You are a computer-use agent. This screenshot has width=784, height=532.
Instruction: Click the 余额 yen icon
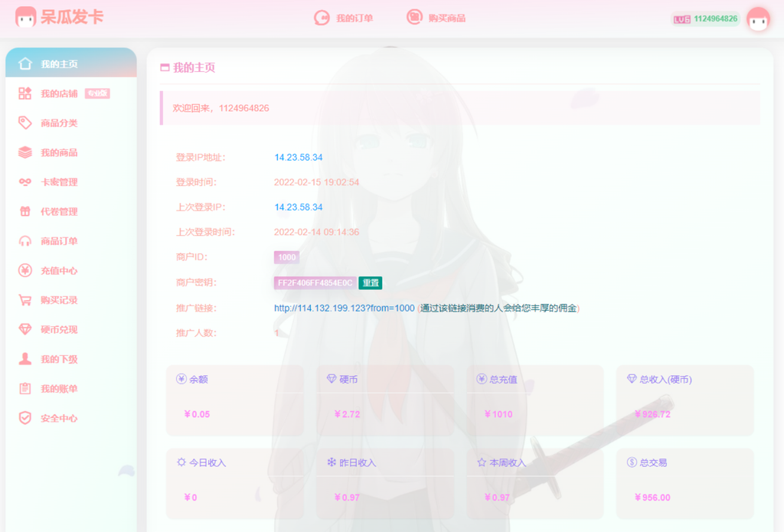coord(181,379)
